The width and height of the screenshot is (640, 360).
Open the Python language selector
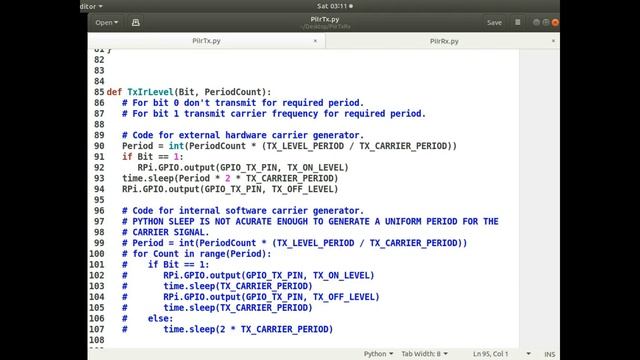coord(378,354)
